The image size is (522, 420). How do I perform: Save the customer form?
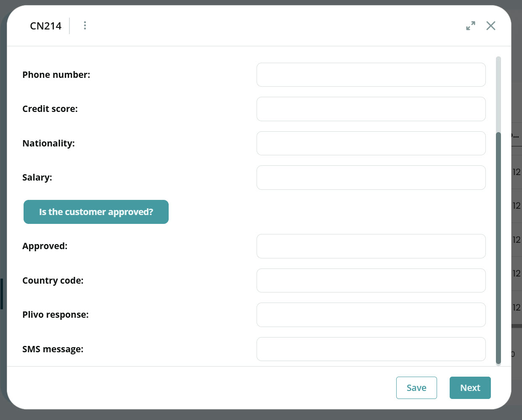416,388
